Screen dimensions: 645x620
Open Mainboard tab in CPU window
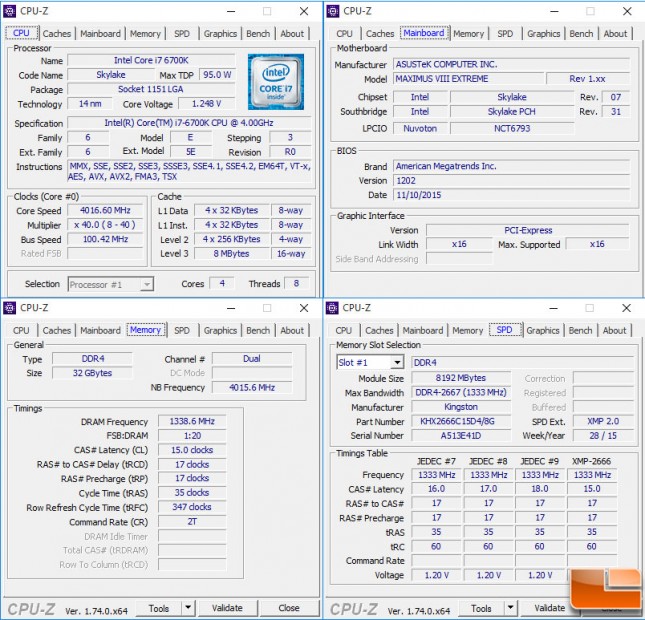(x=100, y=34)
